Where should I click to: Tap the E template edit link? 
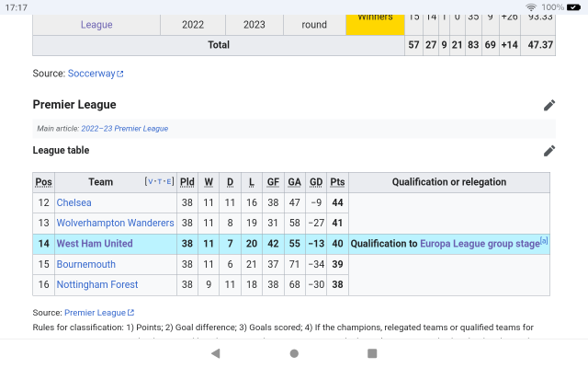(x=169, y=182)
